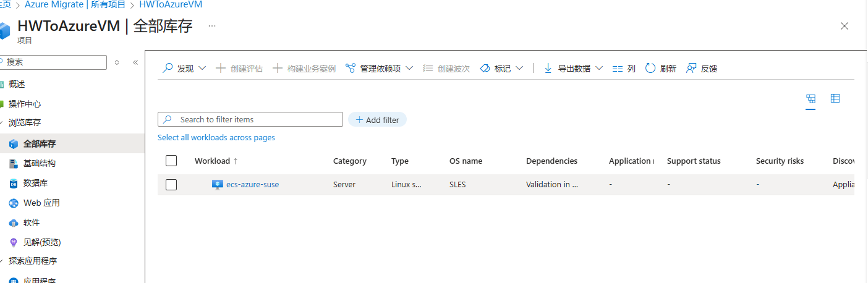Click the sidebar up-down sort toggle icon
The height and width of the screenshot is (283, 868).
click(117, 62)
